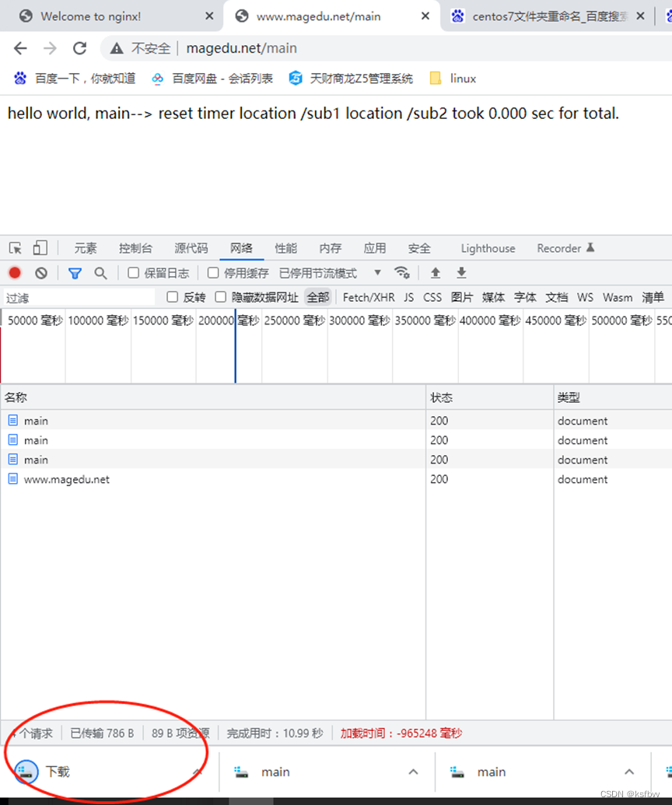This screenshot has width=672, height=805.
Task: Reload the magedu.net/main page
Action: click(79, 48)
